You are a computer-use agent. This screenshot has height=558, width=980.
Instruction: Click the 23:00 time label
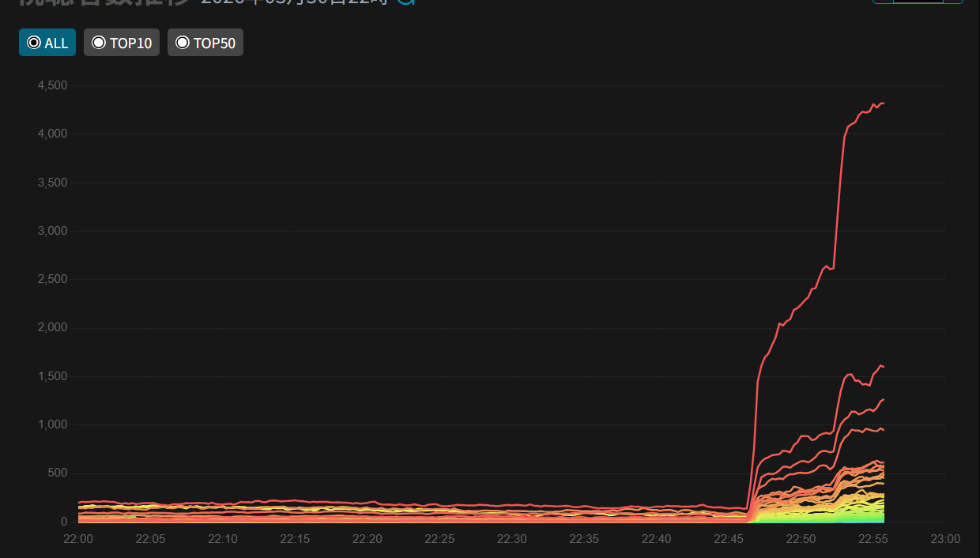945,539
